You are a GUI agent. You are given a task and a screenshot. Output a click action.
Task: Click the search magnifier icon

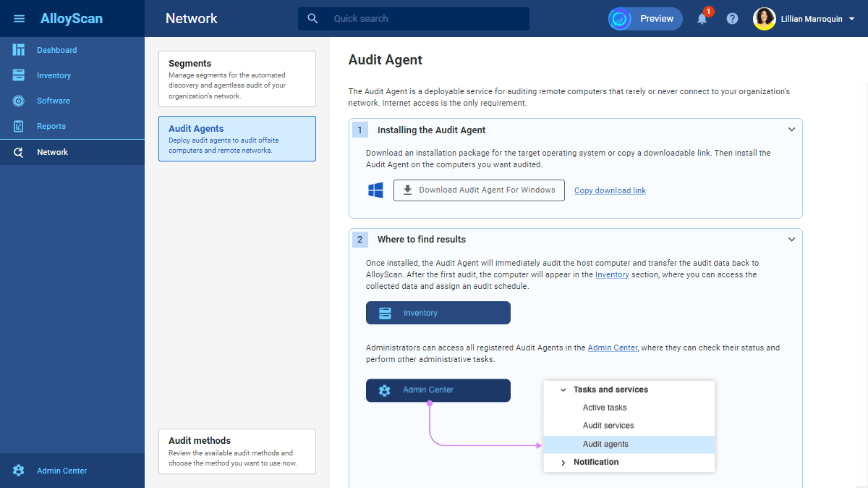pos(312,19)
